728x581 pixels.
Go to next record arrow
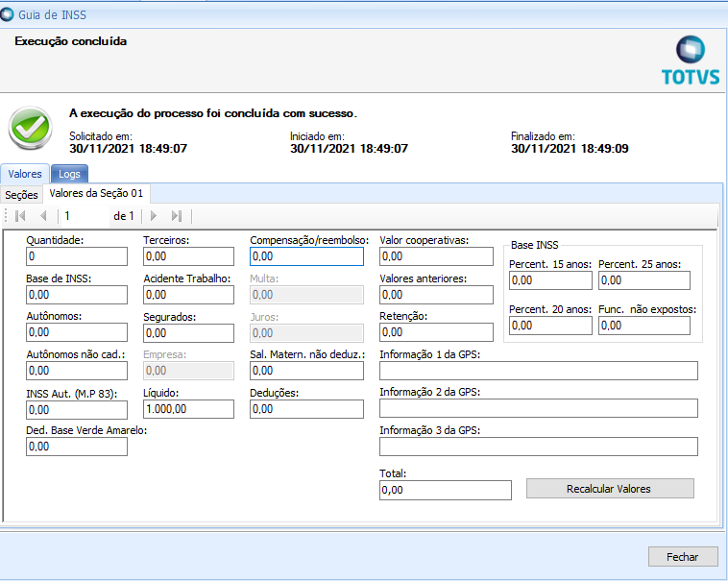[x=154, y=216]
